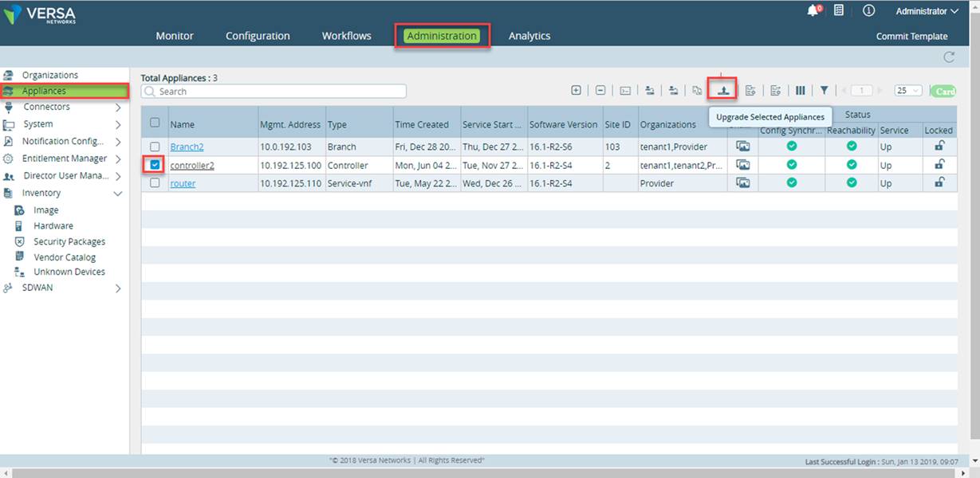980x478 pixels.
Task: Click the search magnifier icon
Action: [150, 92]
